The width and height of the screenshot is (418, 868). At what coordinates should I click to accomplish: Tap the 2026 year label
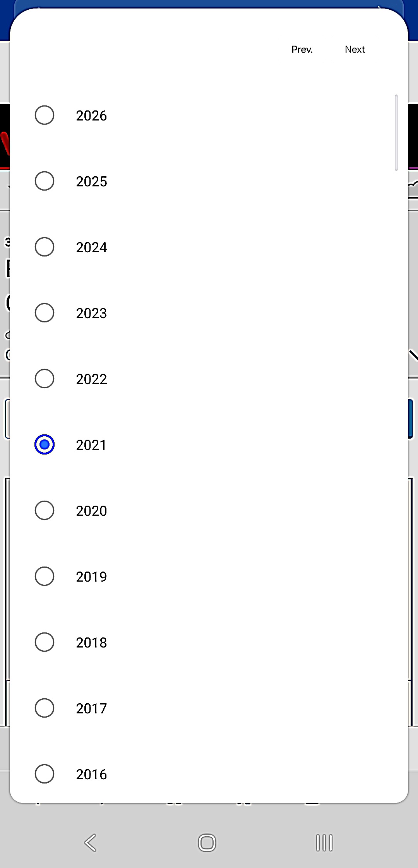91,116
